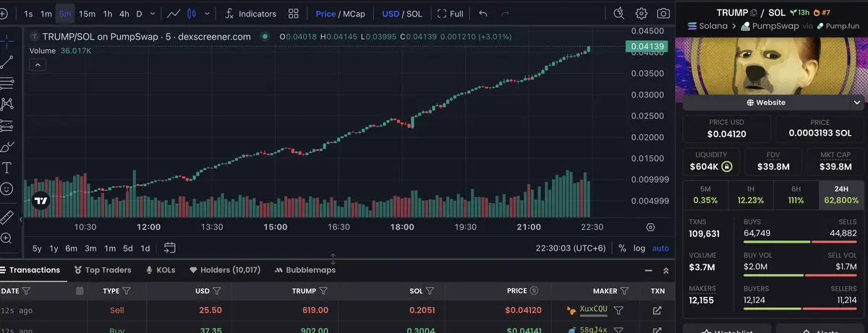
Task: Toggle PRICE column currency icon
Action: pos(534,291)
